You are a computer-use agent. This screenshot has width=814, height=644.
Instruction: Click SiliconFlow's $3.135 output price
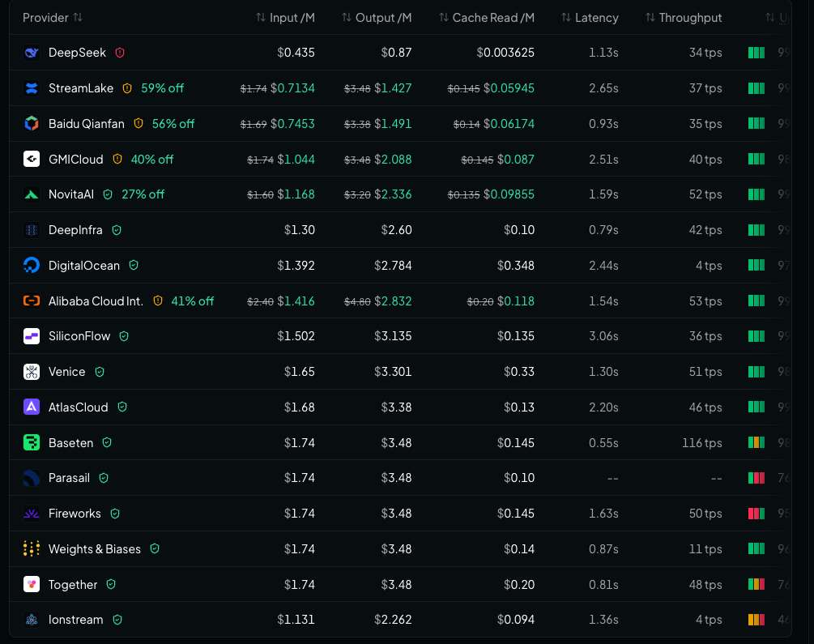[x=393, y=336]
